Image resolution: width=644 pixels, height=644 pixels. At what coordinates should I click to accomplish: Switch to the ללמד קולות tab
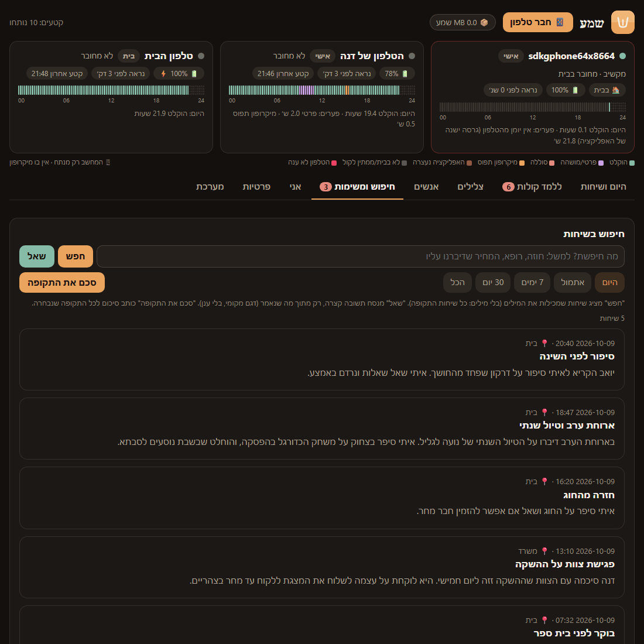(532, 187)
